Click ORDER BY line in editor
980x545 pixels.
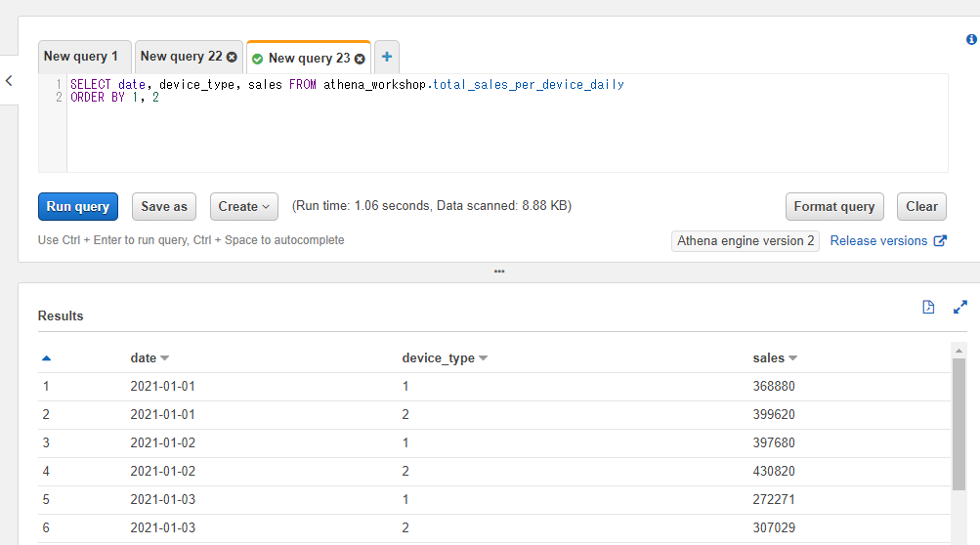click(x=114, y=98)
